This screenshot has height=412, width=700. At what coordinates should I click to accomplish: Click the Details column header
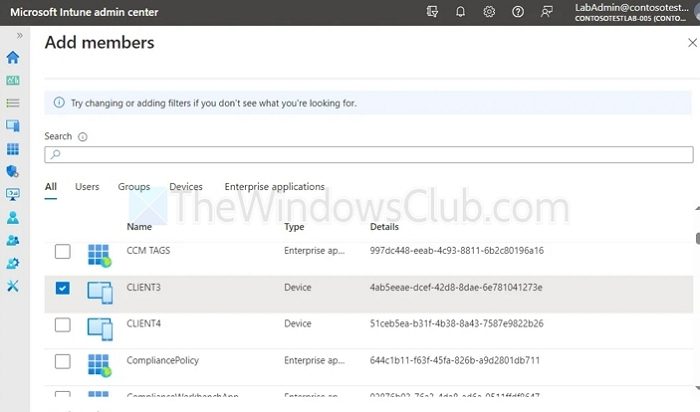384,227
